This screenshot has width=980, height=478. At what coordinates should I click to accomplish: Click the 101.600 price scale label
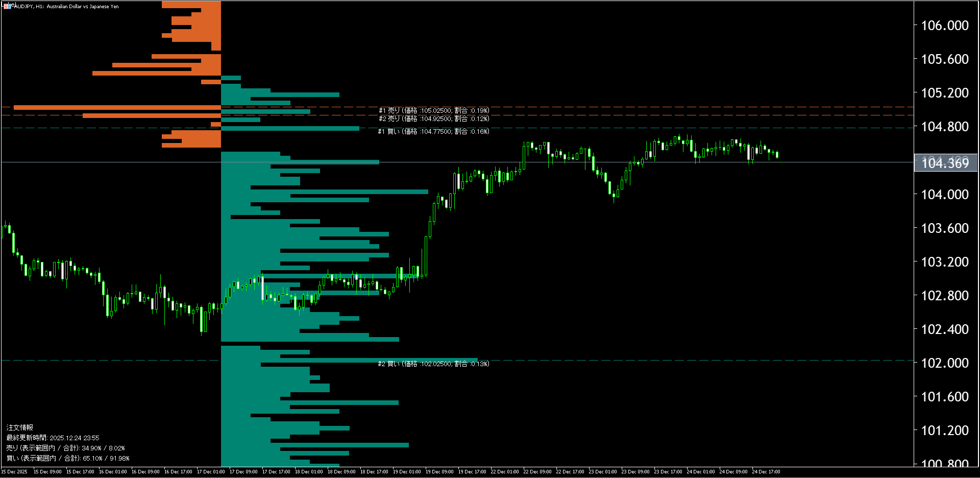click(945, 397)
